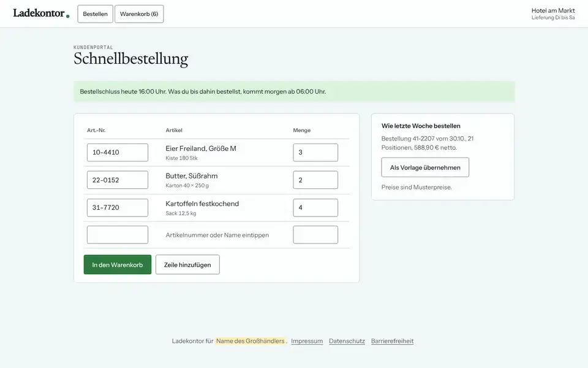Viewport: 588px width, 368px height.
Task: Click the Lieferung Di bis Sa text
Action: [x=552, y=18]
